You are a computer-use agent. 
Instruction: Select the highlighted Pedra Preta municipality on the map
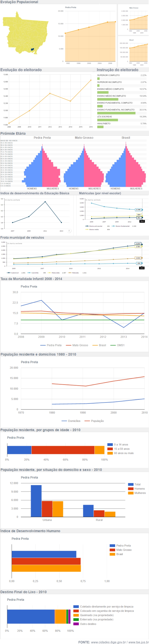pos(32,50)
